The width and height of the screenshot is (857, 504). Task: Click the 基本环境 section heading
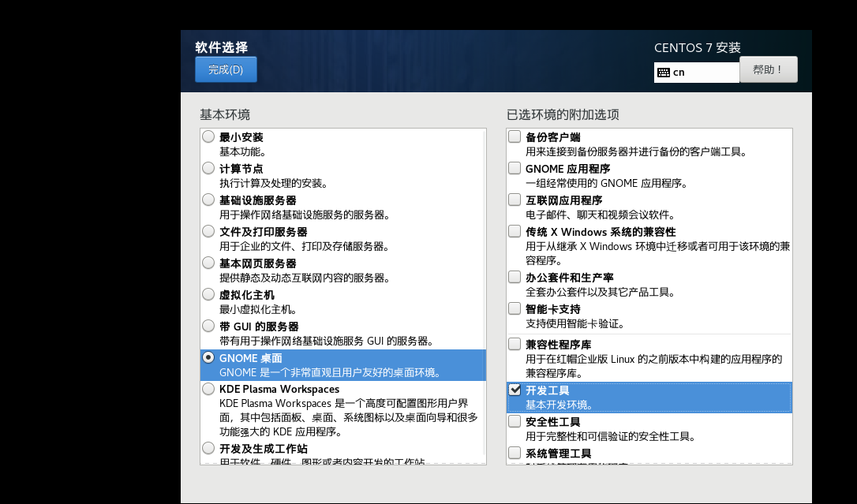pyautogui.click(x=225, y=114)
